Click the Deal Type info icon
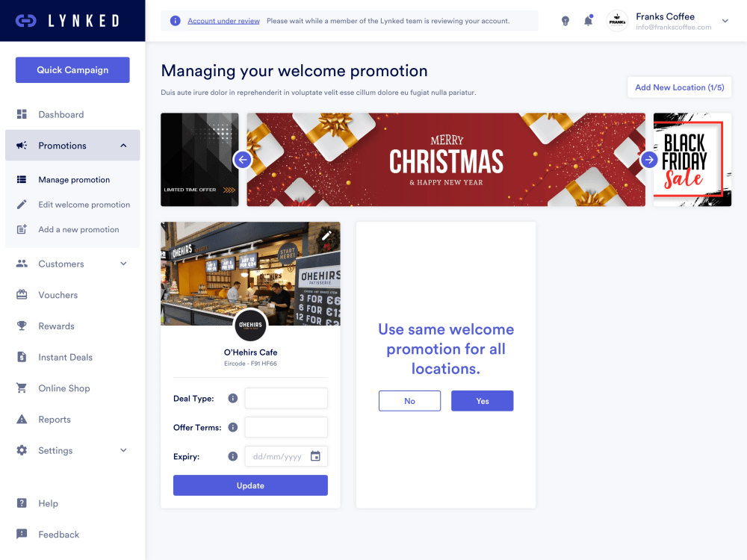This screenshot has width=747, height=560. pyautogui.click(x=232, y=398)
